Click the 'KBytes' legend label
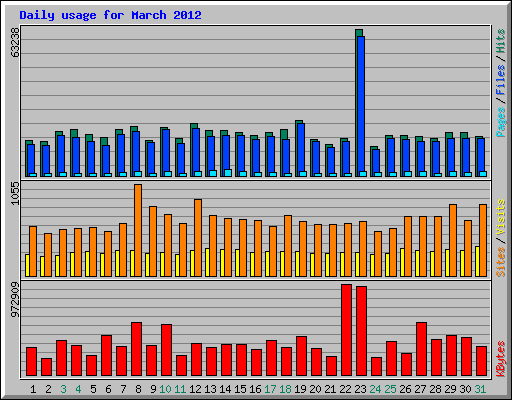The width and height of the screenshot is (512, 400). tap(501, 359)
